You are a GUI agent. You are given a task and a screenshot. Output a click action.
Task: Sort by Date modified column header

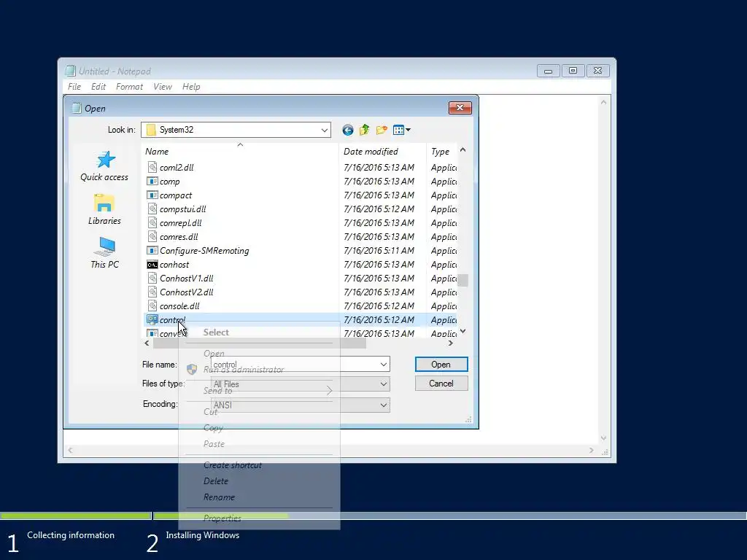382,152
